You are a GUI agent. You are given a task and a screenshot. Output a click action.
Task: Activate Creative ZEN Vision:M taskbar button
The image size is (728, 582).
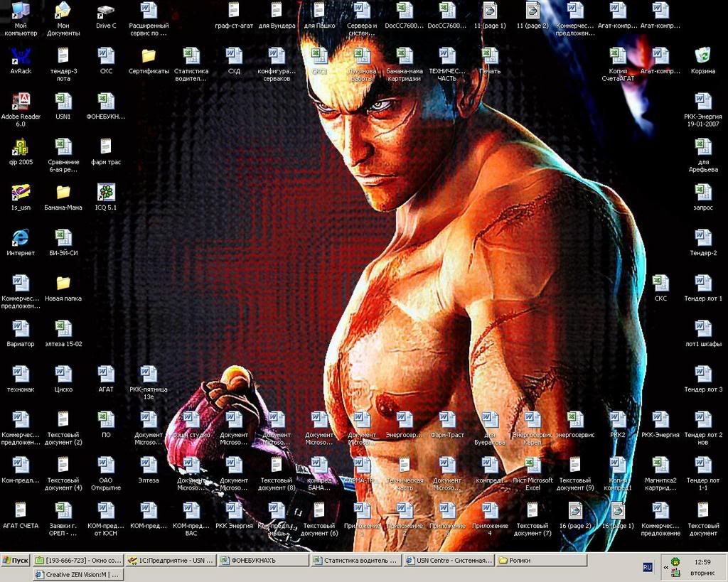[x=78, y=575]
